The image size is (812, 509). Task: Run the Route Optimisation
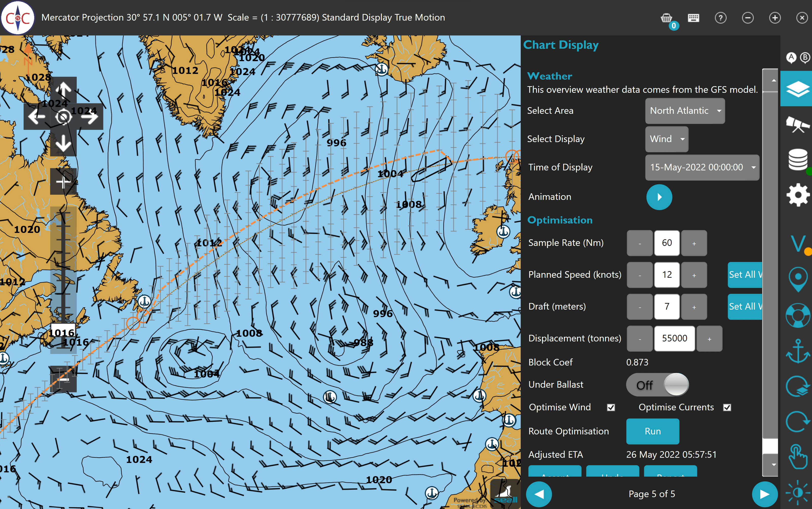click(652, 431)
